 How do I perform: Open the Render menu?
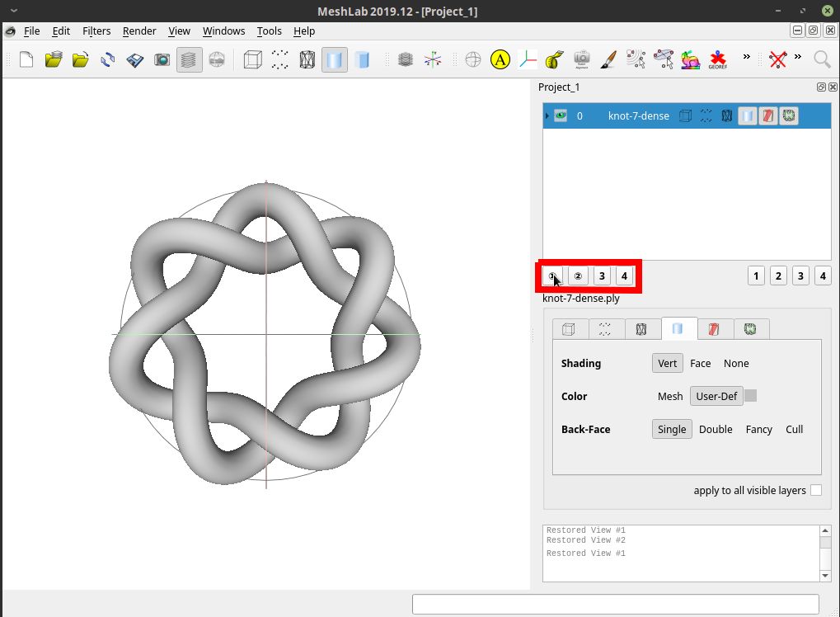[x=139, y=31]
